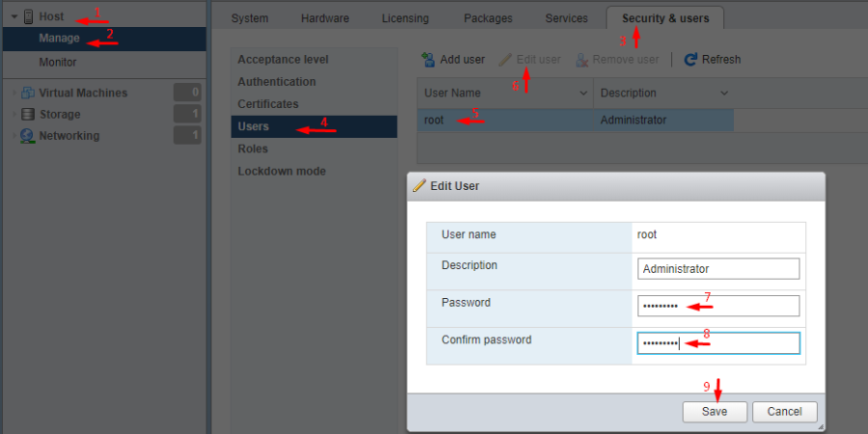This screenshot has height=434, width=868.
Task: Click the Password input field
Action: coord(719,306)
